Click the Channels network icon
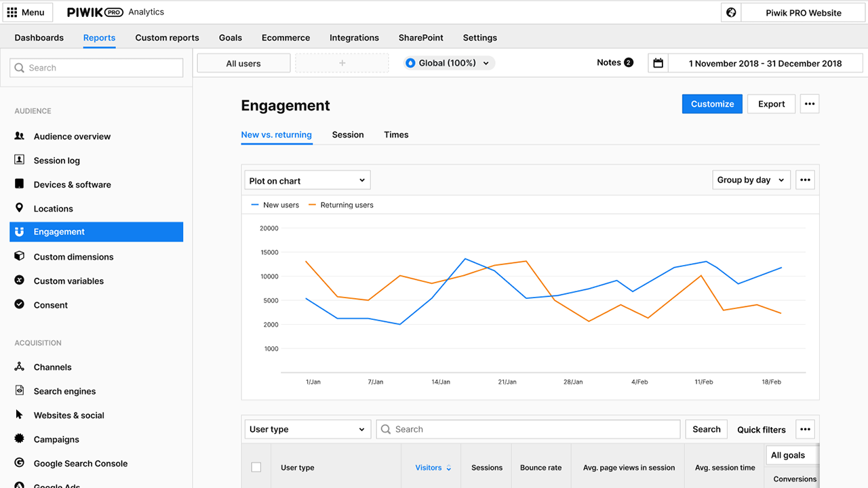This screenshot has height=488, width=868. coord(20,367)
